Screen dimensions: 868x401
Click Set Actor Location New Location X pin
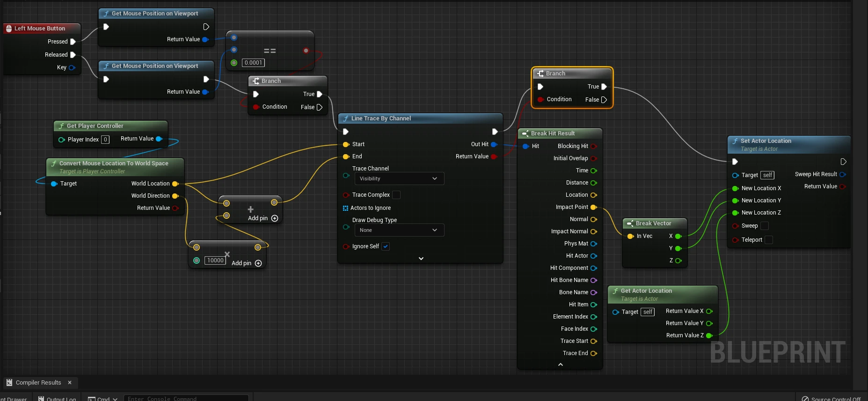point(736,188)
